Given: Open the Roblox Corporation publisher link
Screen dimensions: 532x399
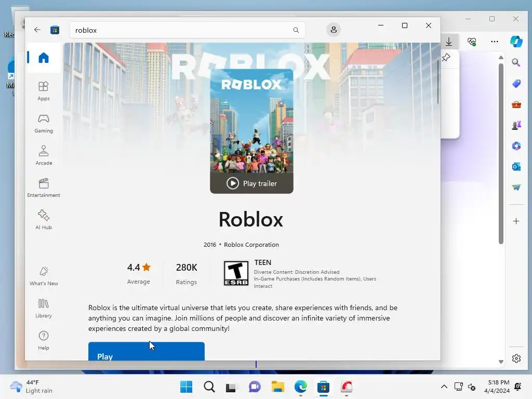Looking at the screenshot, I should click(x=251, y=245).
